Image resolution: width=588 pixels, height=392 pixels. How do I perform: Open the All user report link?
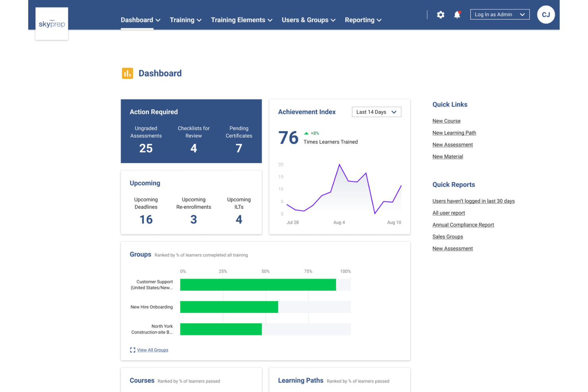point(449,212)
